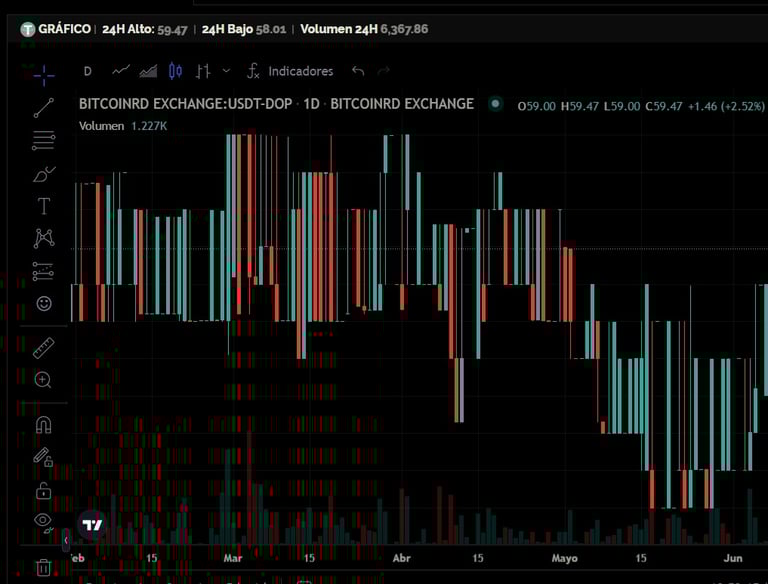The width and height of the screenshot is (768, 584).
Task: Open the forecast and measurement tools
Action: (x=43, y=271)
